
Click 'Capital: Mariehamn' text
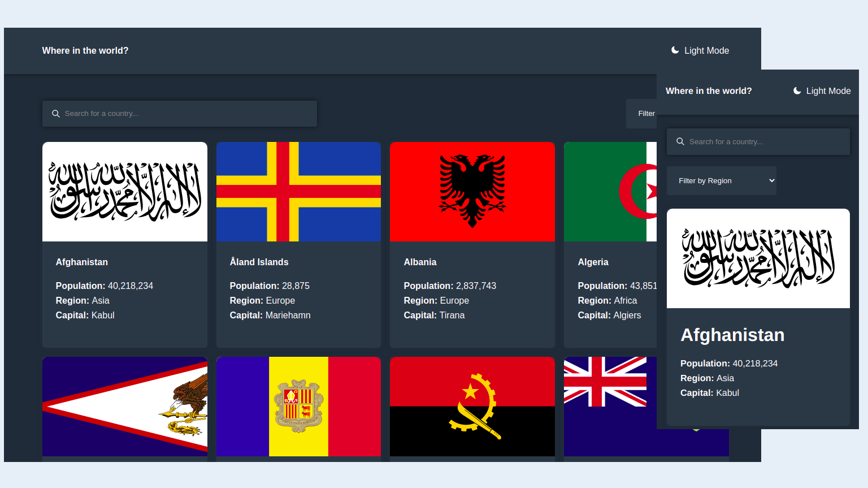(x=270, y=316)
